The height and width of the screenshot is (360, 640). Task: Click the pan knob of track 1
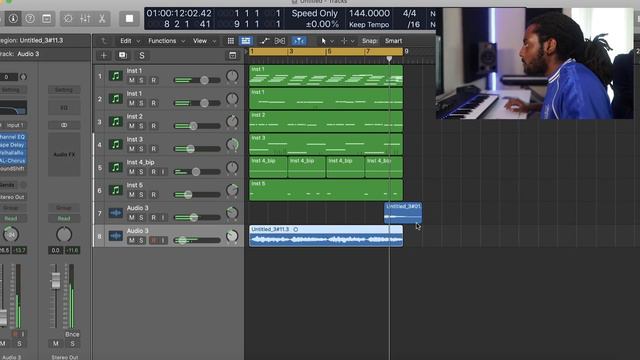(x=232, y=76)
